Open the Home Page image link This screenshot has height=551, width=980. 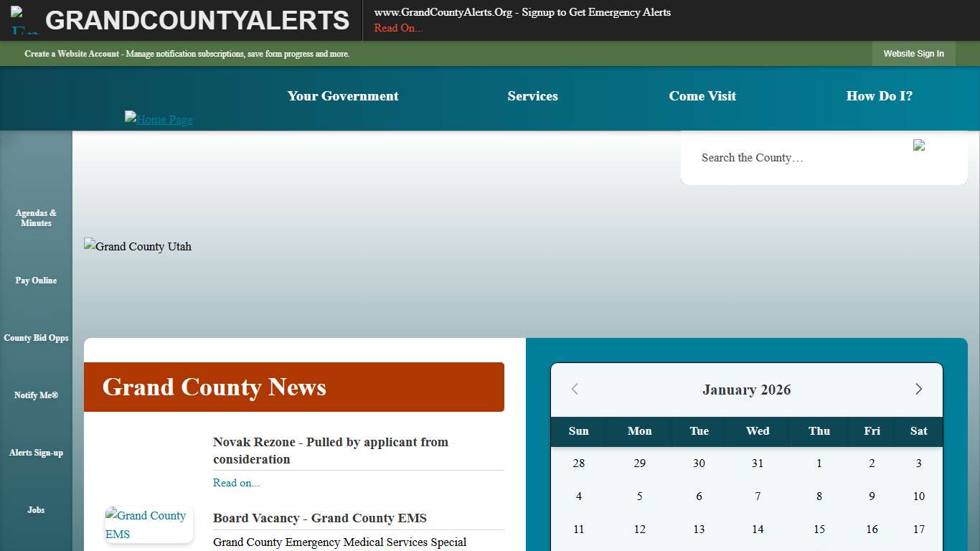pos(159,119)
